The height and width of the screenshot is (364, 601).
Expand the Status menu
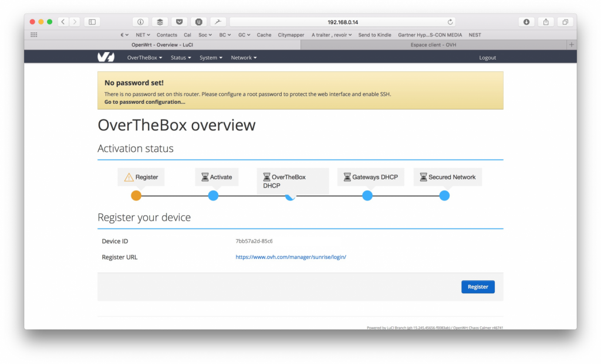pos(181,57)
